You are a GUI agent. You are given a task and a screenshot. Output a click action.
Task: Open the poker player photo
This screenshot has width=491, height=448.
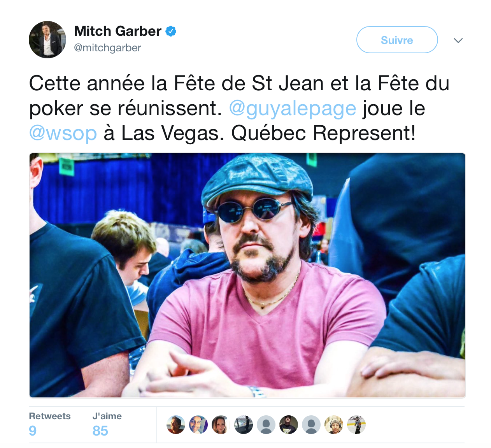[247, 275]
